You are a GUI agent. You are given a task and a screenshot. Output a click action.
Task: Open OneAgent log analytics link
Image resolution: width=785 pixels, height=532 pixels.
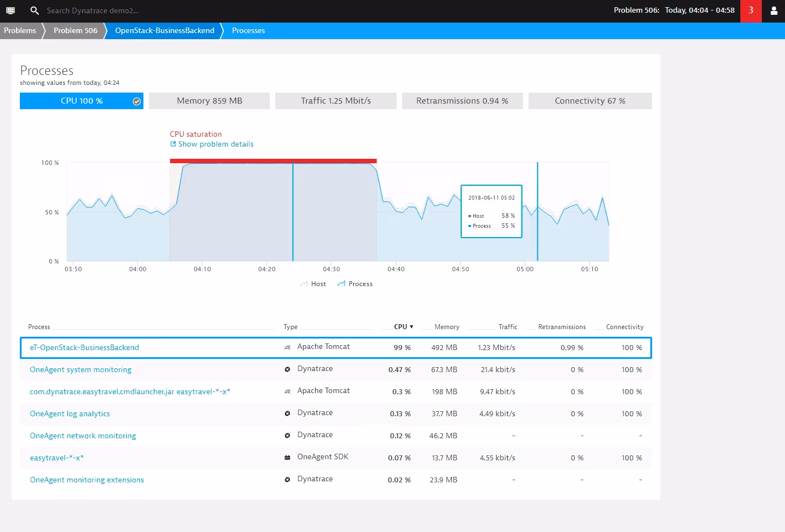(x=70, y=413)
